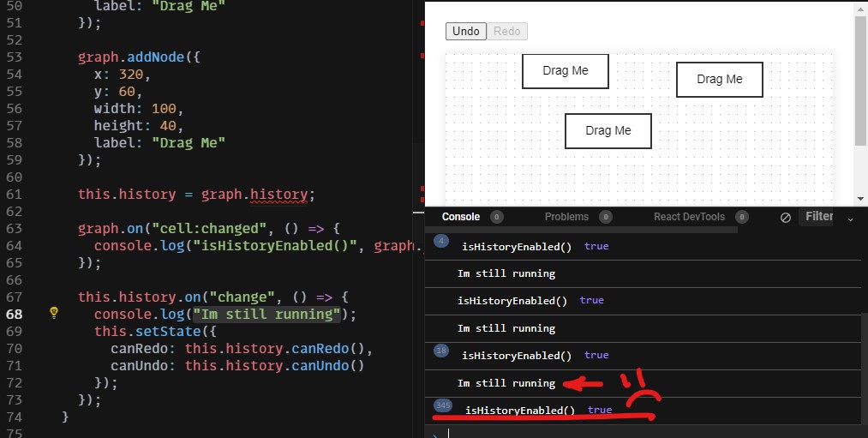This screenshot has width=868, height=438.
Task: Click line number 68 in the gutter
Action: [14, 315]
